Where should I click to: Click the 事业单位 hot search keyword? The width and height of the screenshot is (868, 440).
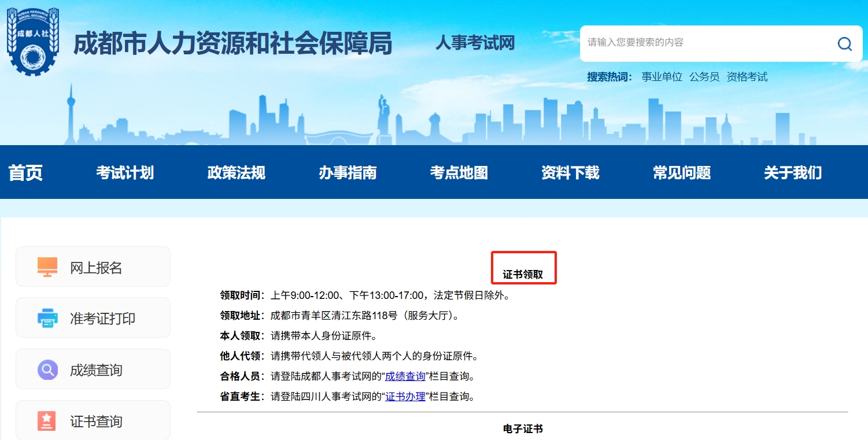pos(662,77)
